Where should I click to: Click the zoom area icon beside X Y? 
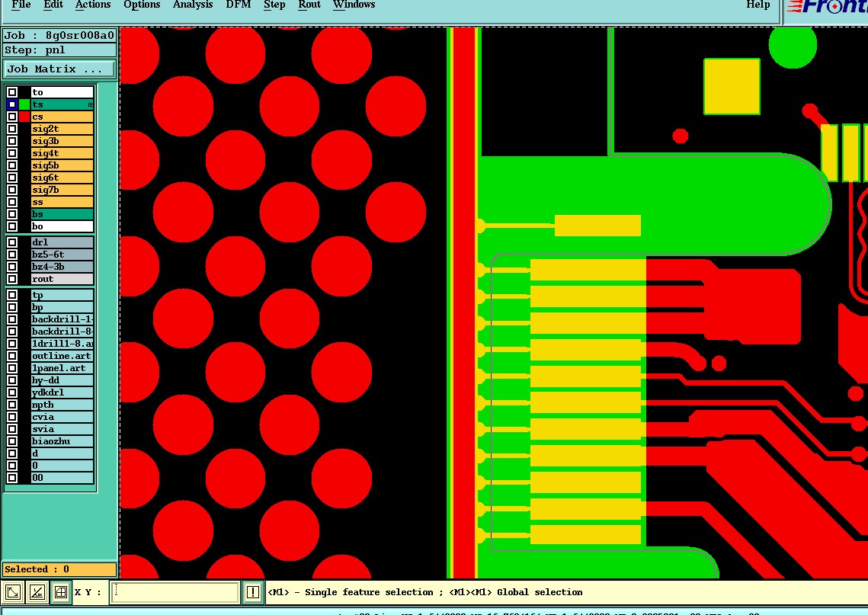click(x=13, y=592)
